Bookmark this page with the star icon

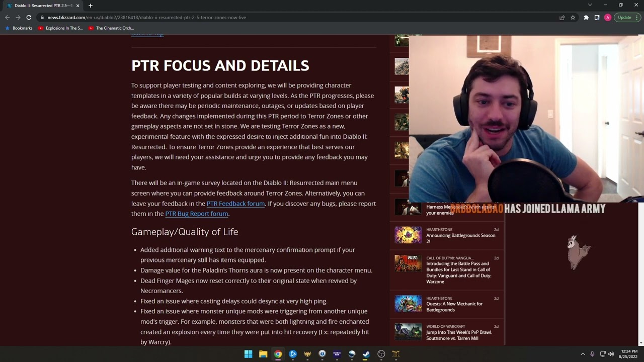pos(573,18)
